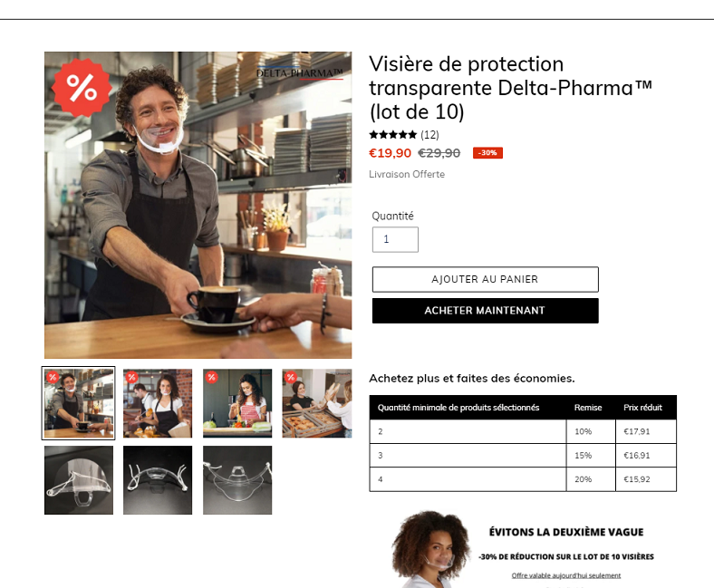Screen dimensions: 714x588
Task: Open the last clear visor thumbnail
Action: click(x=237, y=480)
